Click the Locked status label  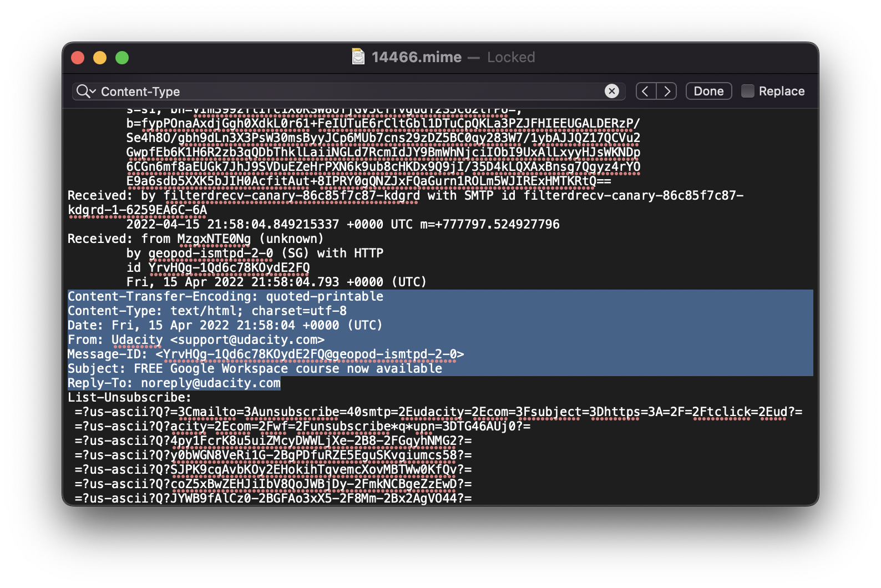tap(511, 57)
